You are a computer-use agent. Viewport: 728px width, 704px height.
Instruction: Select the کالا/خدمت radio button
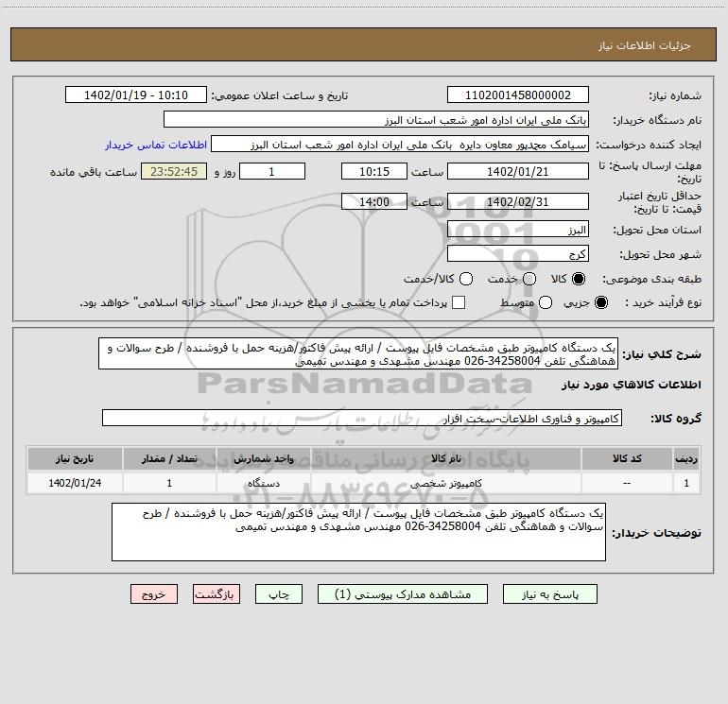pyautogui.click(x=466, y=279)
